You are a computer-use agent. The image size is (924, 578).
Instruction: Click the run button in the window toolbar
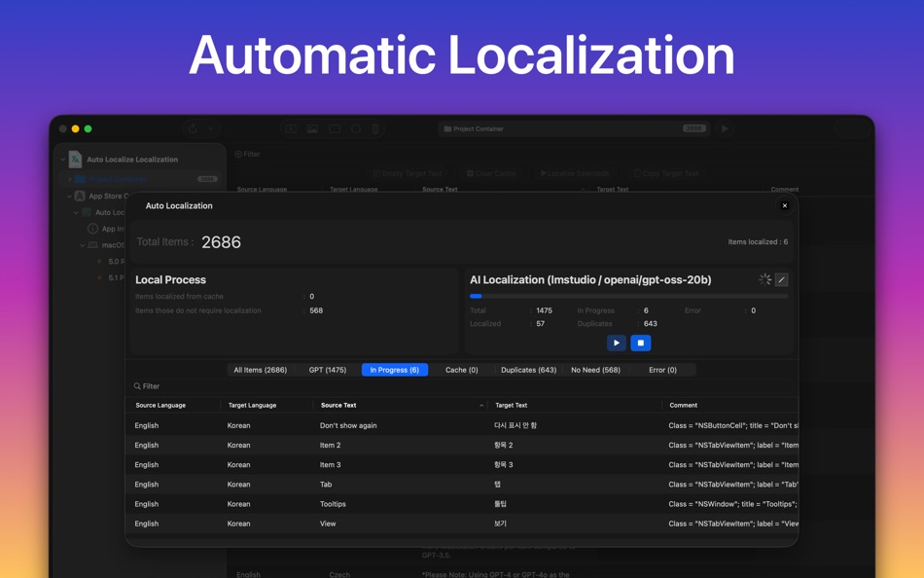[x=725, y=128]
